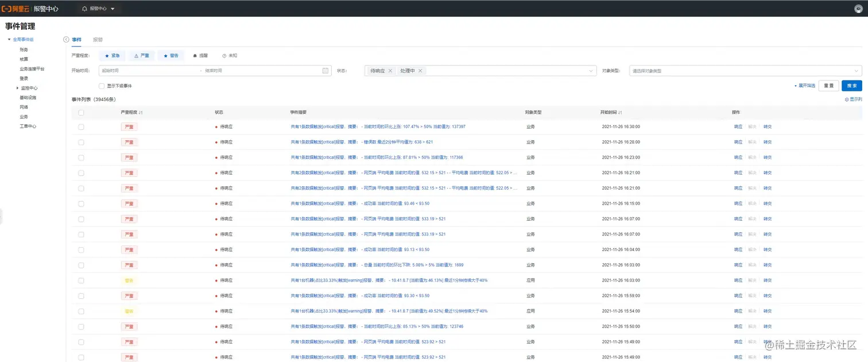Collapse the sidebar with the circled arrow
Viewport: 868px width, 362px height.
(x=66, y=40)
